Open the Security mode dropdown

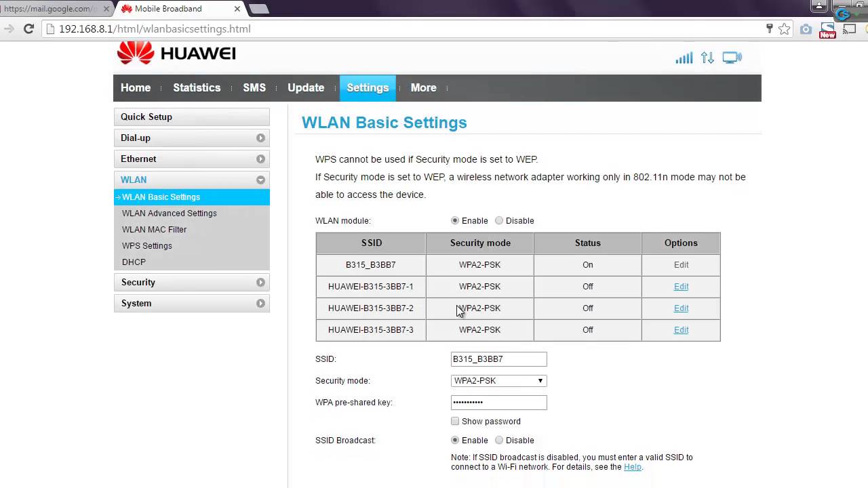498,380
